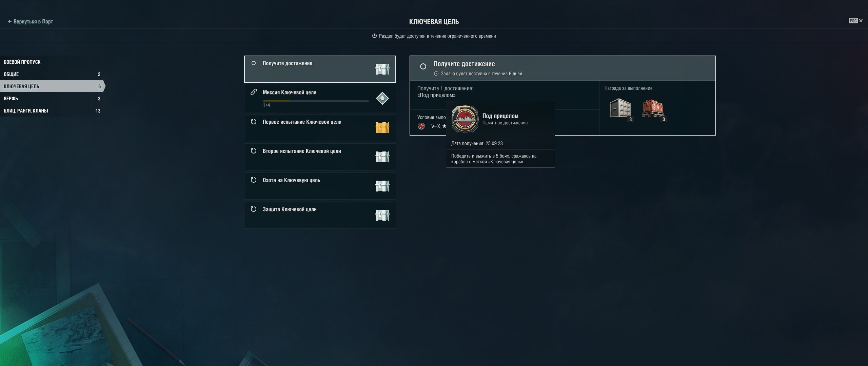Click the refresh icon beside Первое испытание Ключевой цели
This screenshot has width=868, height=366.
click(x=253, y=122)
